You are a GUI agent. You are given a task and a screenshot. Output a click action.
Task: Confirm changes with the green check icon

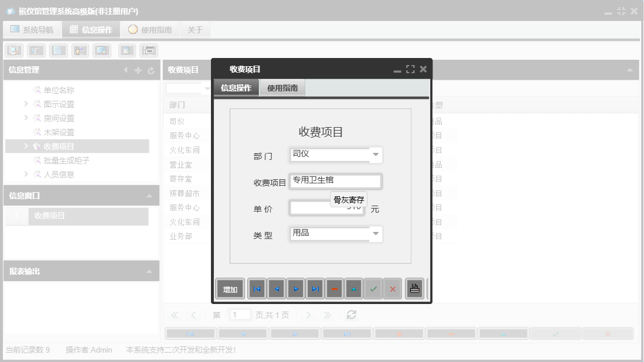[x=373, y=288]
